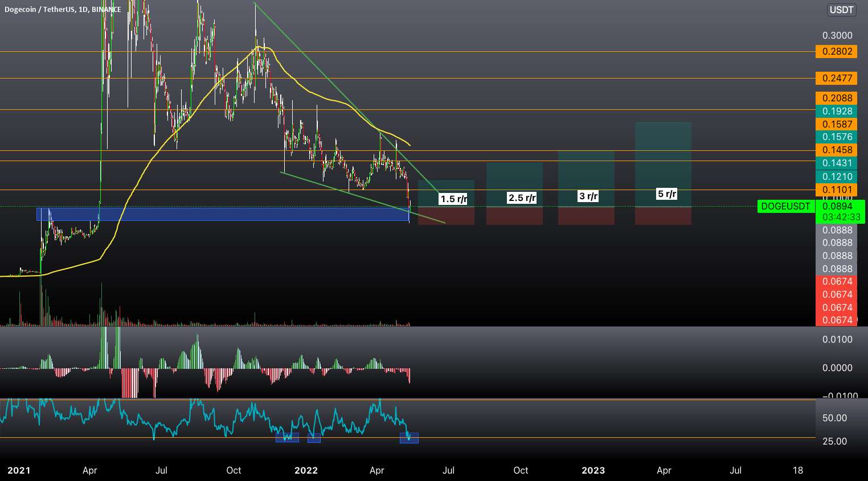Image resolution: width=868 pixels, height=481 pixels.
Task: Click the 18 time axis label
Action: (798, 470)
